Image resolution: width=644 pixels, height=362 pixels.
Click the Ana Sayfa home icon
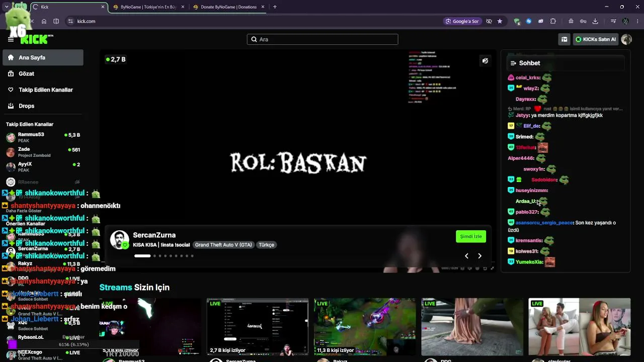pyautogui.click(x=11, y=58)
